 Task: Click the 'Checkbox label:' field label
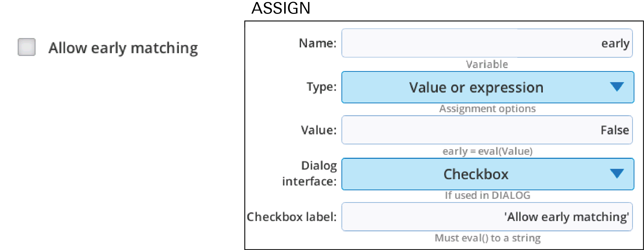click(292, 217)
